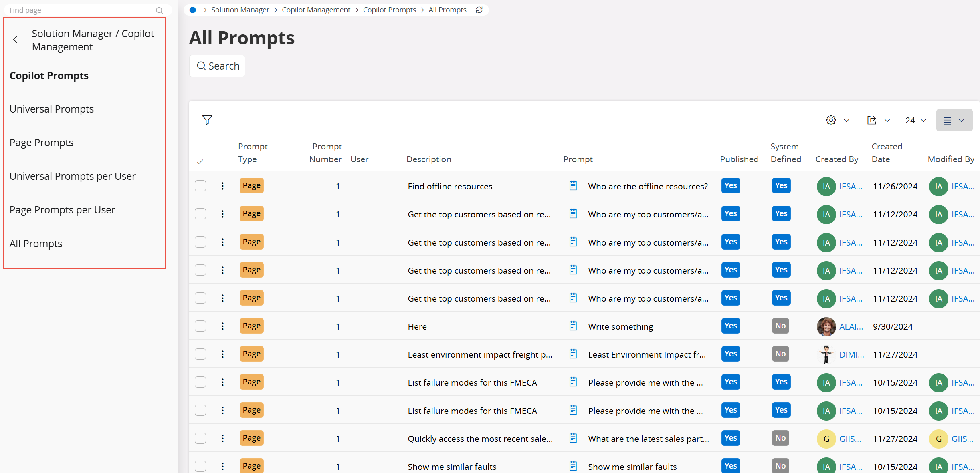
Task: Click the list view toggle icon
Action: point(948,120)
